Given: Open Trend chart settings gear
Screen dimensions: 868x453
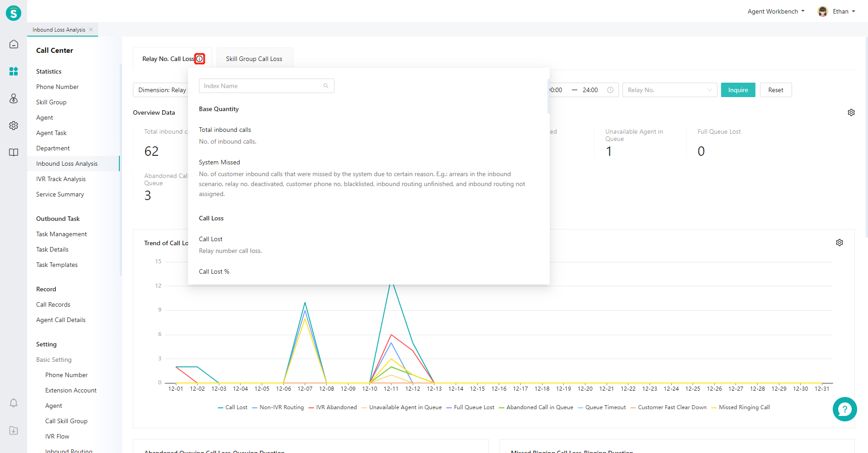Looking at the screenshot, I should click(x=840, y=243).
